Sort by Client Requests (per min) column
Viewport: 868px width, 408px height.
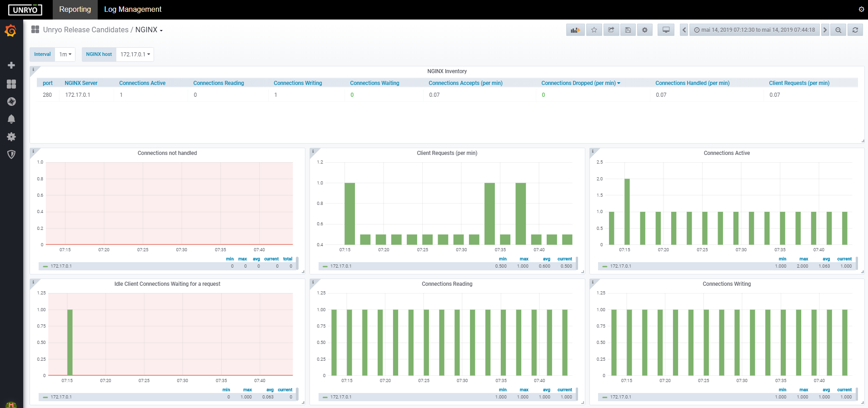tap(799, 83)
